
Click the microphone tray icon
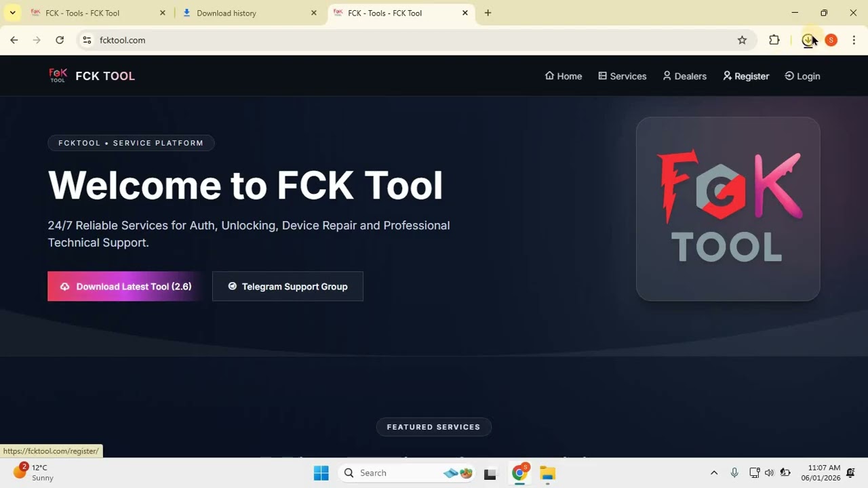pyautogui.click(x=734, y=473)
